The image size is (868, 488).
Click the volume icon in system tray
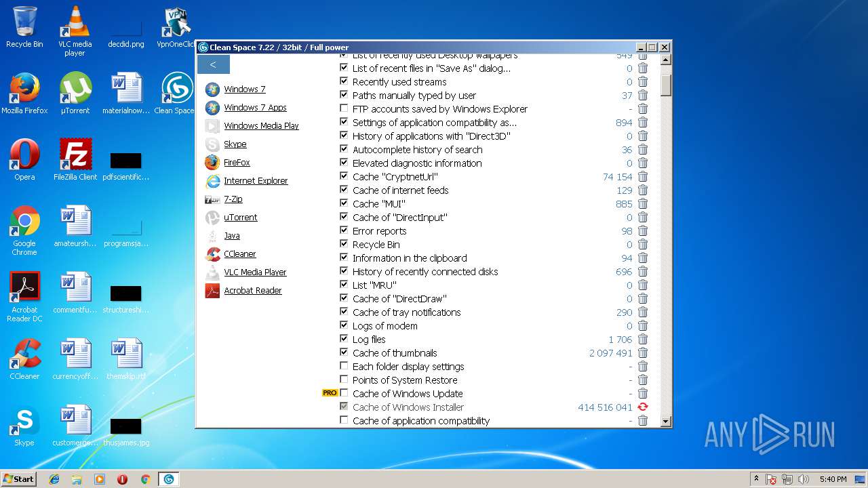click(804, 479)
